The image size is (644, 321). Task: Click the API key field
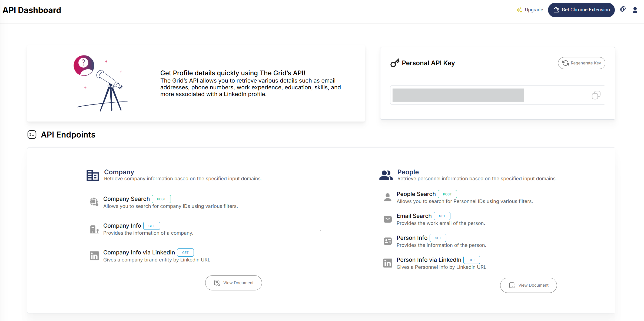click(458, 95)
